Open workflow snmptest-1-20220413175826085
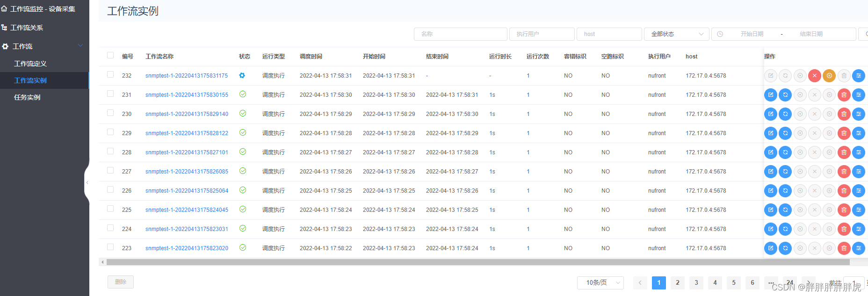 click(x=187, y=172)
